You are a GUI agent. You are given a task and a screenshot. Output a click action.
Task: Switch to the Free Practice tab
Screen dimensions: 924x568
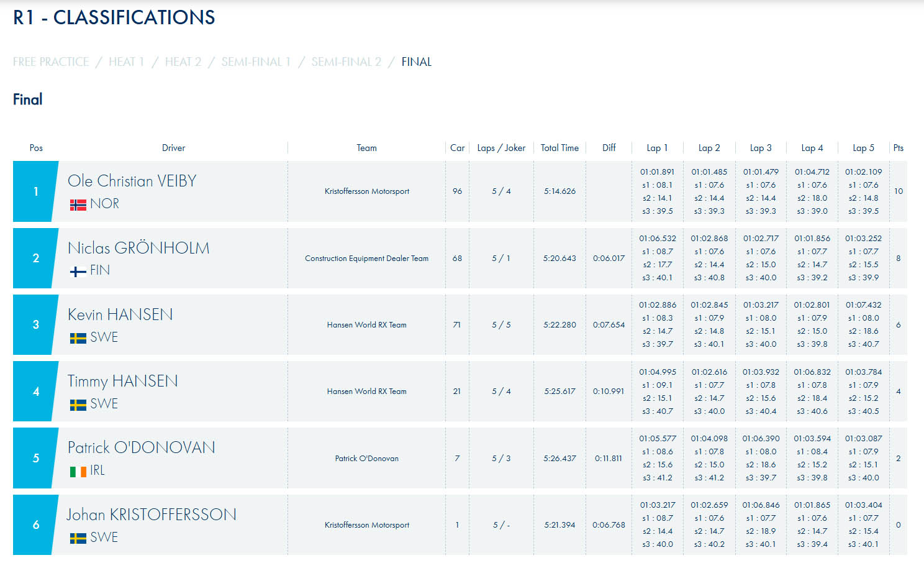[x=51, y=62]
